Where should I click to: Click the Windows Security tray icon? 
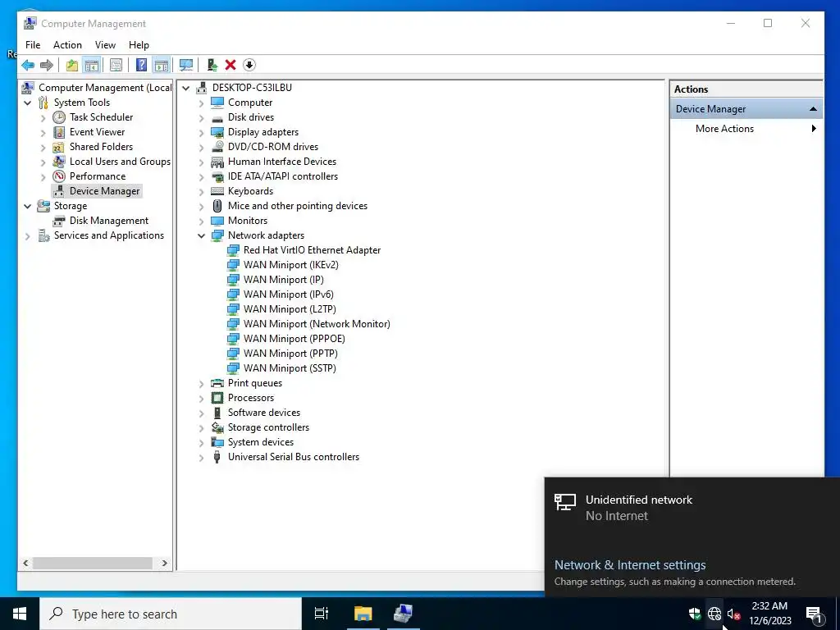point(695,614)
